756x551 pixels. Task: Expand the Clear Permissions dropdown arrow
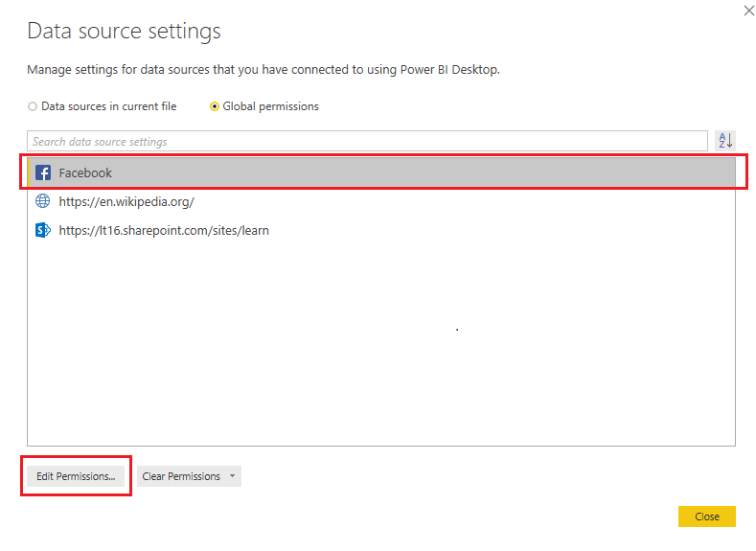tap(232, 476)
